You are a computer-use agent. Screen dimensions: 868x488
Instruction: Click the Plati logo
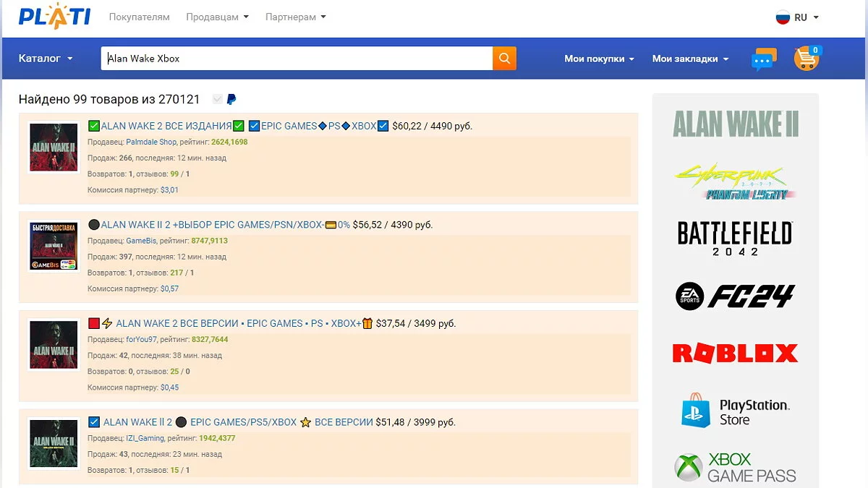pyautogui.click(x=54, y=17)
